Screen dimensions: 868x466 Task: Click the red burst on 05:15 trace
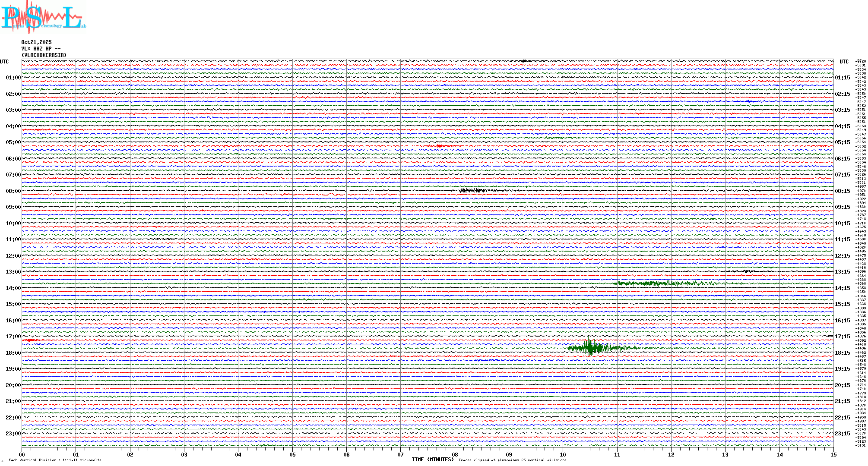(439, 146)
